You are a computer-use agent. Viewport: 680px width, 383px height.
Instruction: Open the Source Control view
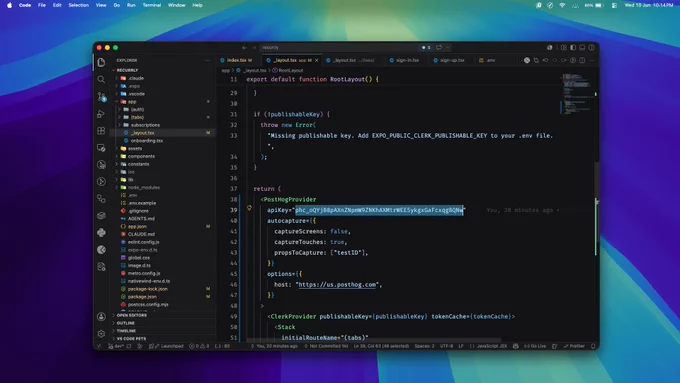click(101, 96)
